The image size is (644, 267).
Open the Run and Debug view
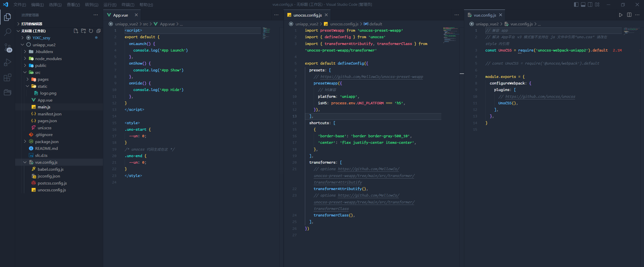[x=8, y=62]
